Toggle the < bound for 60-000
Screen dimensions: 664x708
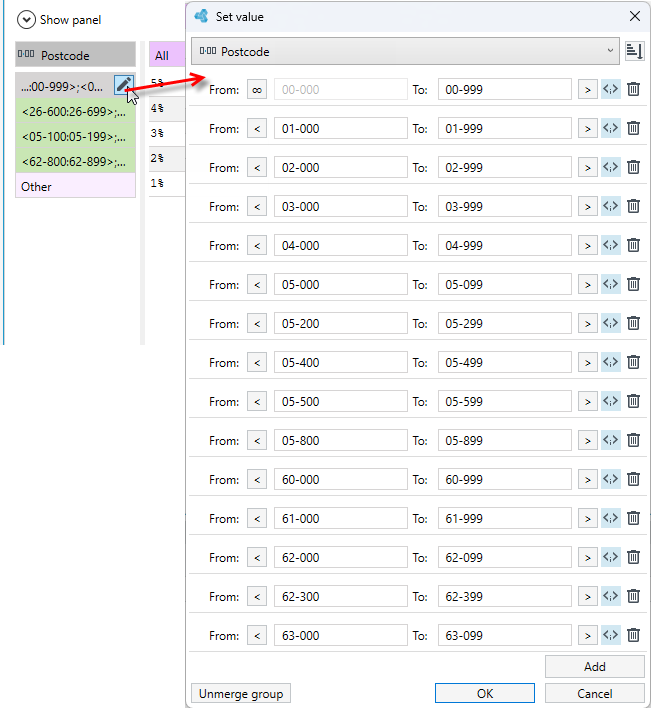pos(257,479)
